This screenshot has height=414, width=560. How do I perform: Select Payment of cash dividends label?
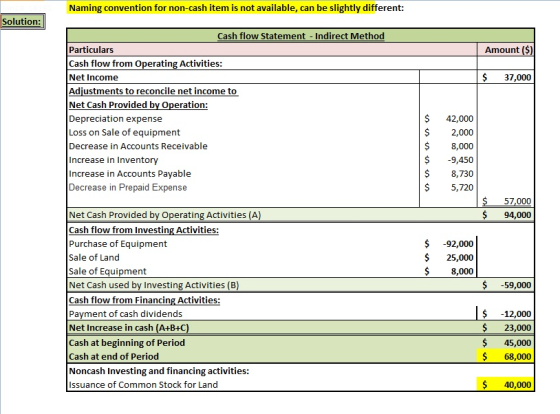pos(125,314)
